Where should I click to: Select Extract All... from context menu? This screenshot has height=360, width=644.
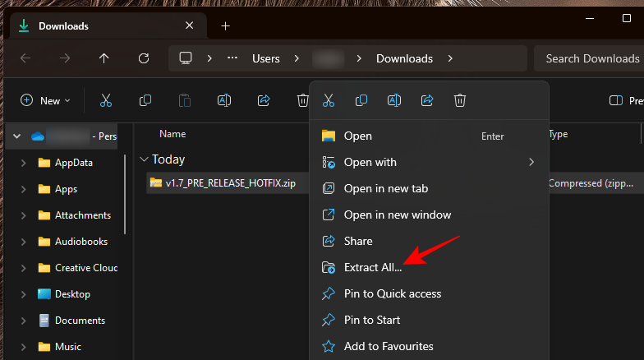pos(373,267)
